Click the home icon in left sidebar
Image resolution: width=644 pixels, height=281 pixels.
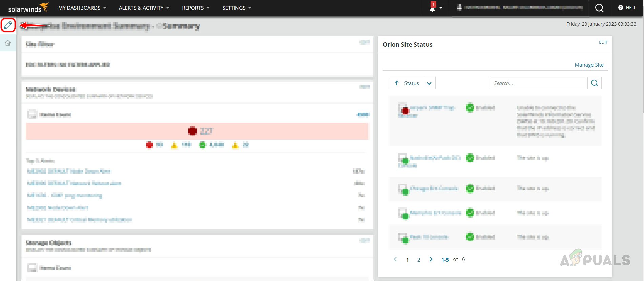pyautogui.click(x=8, y=43)
